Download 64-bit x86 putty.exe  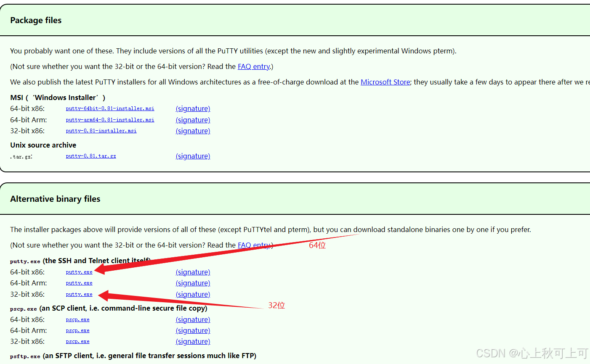[x=79, y=272]
